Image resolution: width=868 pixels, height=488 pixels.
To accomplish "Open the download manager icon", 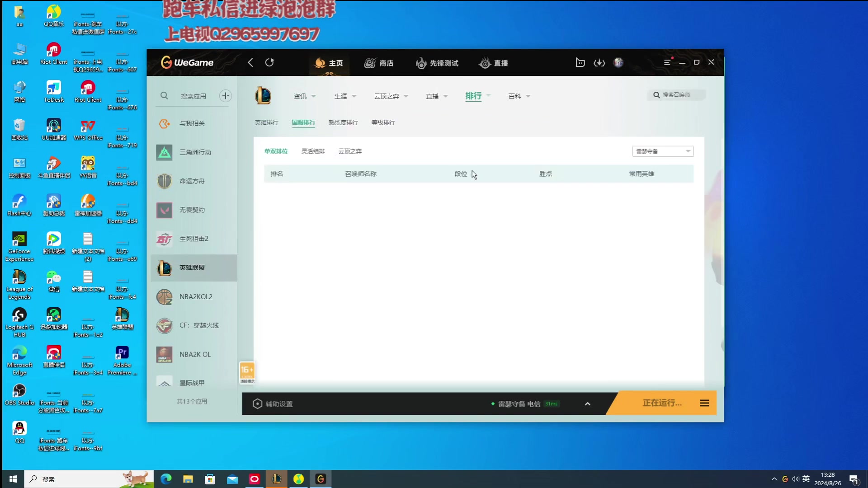I will [x=599, y=62].
